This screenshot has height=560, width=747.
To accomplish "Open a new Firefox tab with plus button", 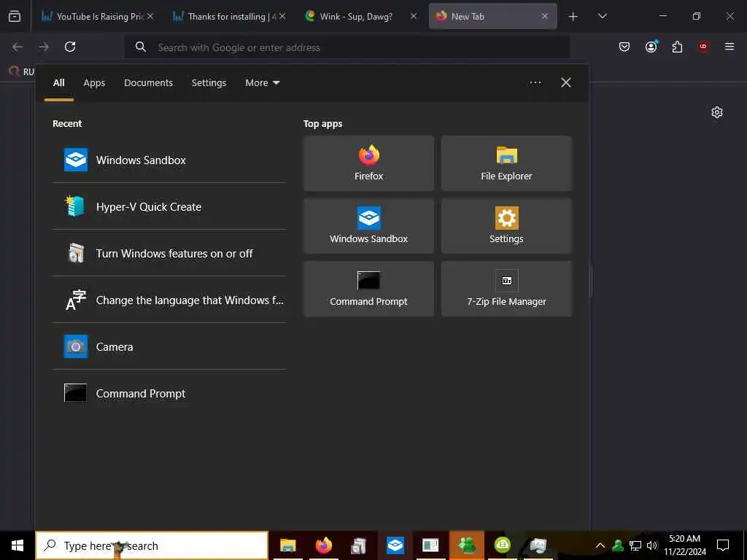I will click(x=573, y=16).
